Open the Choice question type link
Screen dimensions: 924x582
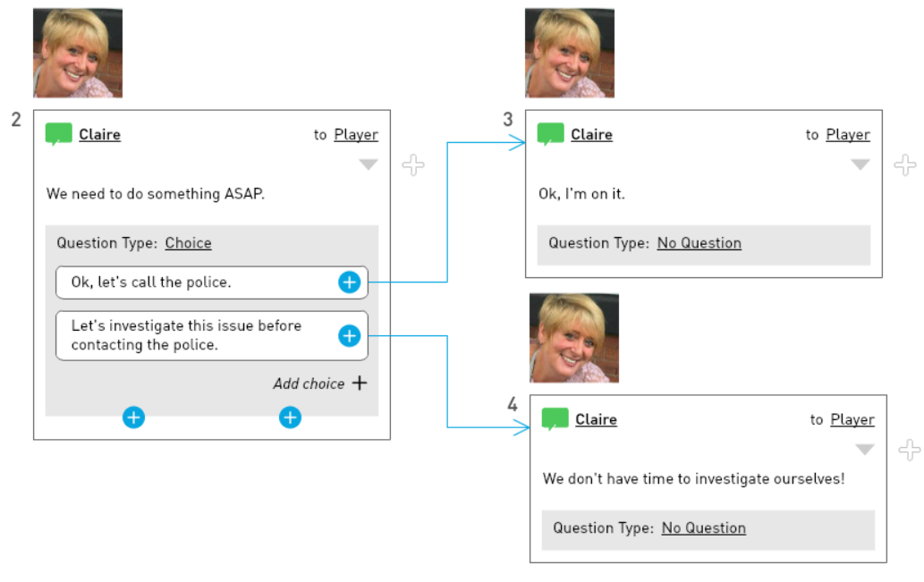click(188, 243)
